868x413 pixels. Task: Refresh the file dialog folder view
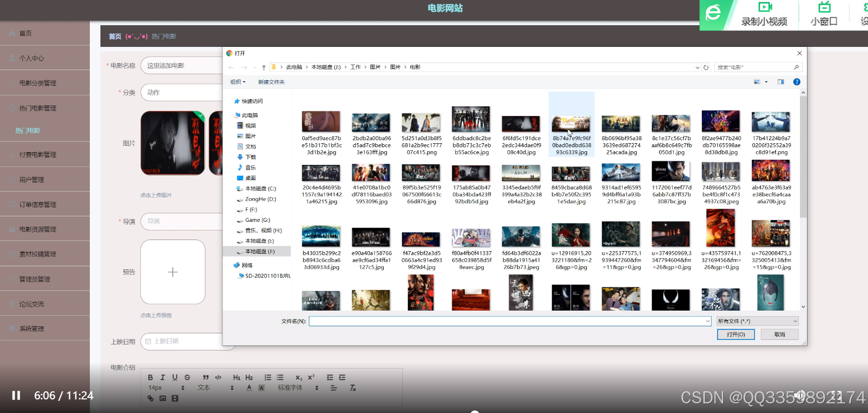click(x=706, y=67)
